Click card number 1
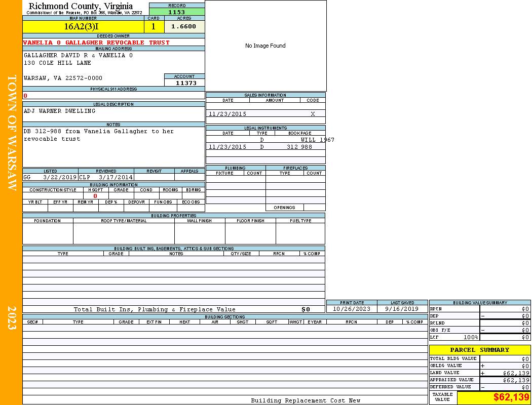The image size is (532, 405). pyautogui.click(x=154, y=27)
